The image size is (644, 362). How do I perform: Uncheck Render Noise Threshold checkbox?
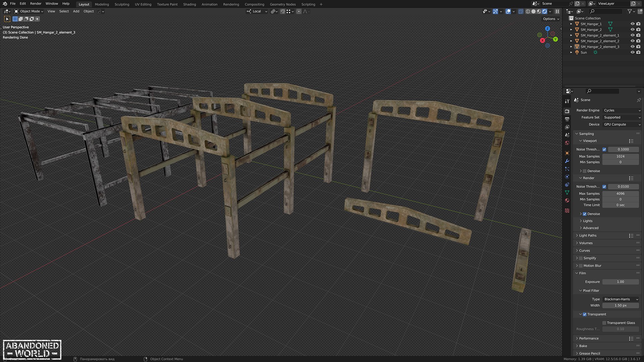(x=604, y=187)
